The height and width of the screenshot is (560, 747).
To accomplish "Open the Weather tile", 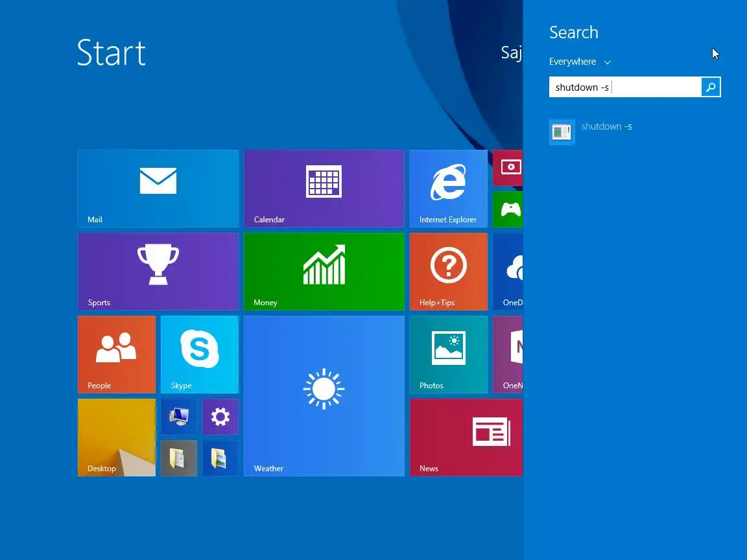I will tap(324, 396).
